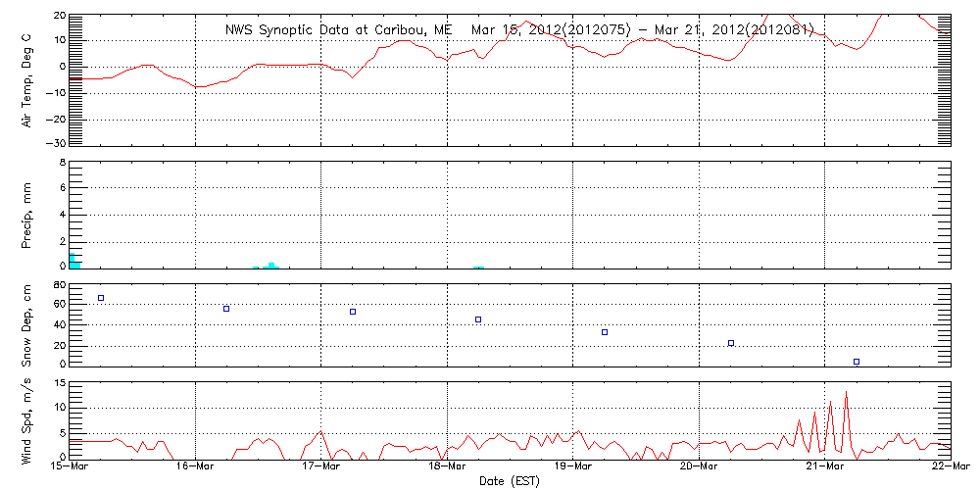Screen dimensions: 980x490
Task: Select the snow depth marker after 16-Mar
Action: [x=226, y=309]
